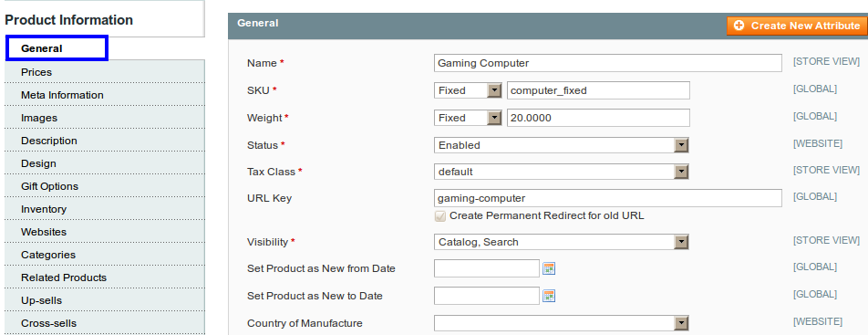Click the Set Product as New from Date field
868x335 pixels.
[x=487, y=268]
